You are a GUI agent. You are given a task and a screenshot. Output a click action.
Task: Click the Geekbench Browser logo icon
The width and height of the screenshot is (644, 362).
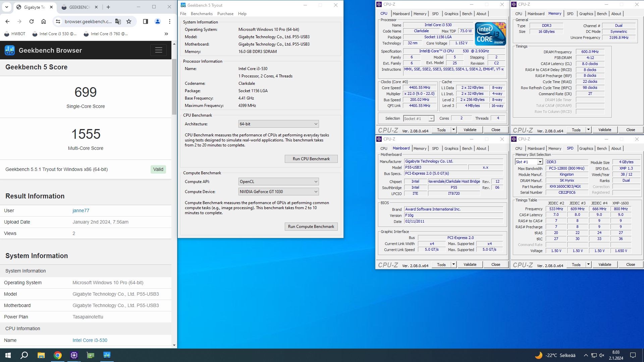(x=10, y=50)
